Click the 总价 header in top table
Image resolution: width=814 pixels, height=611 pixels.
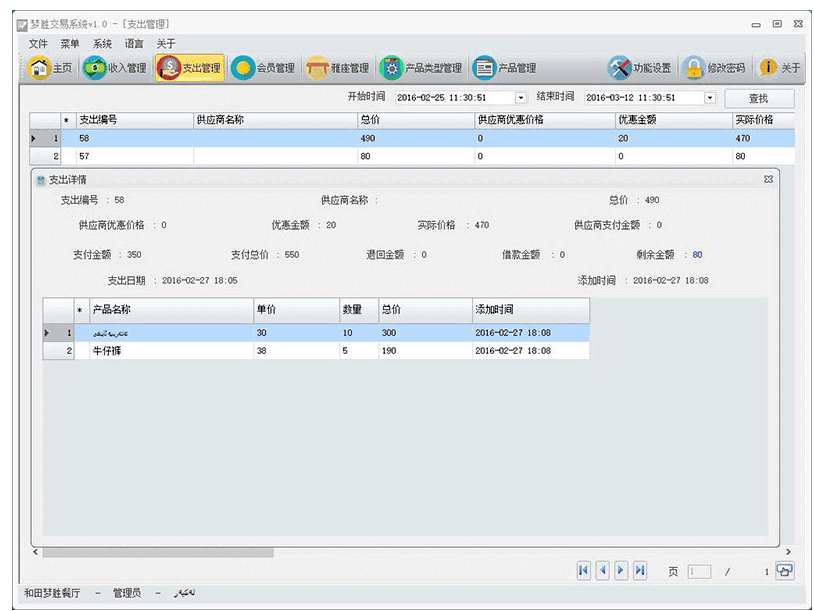[416, 120]
